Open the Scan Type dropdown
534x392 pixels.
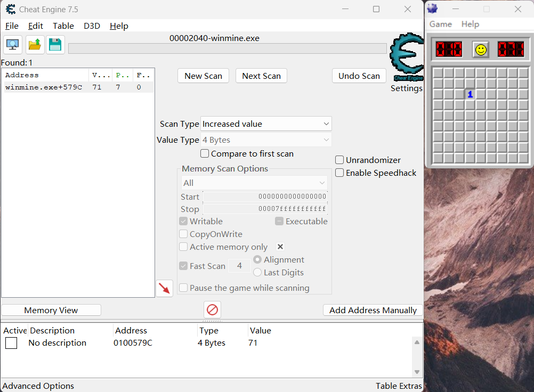(266, 124)
